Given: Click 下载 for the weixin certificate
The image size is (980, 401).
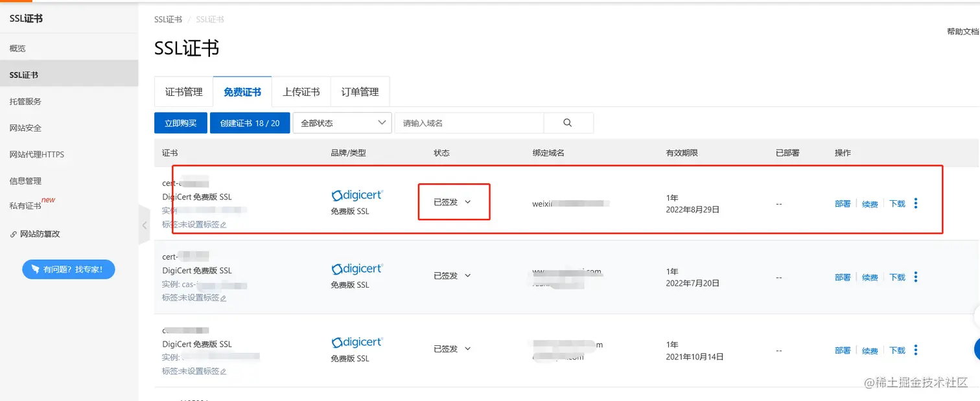Looking at the screenshot, I should tap(897, 203).
